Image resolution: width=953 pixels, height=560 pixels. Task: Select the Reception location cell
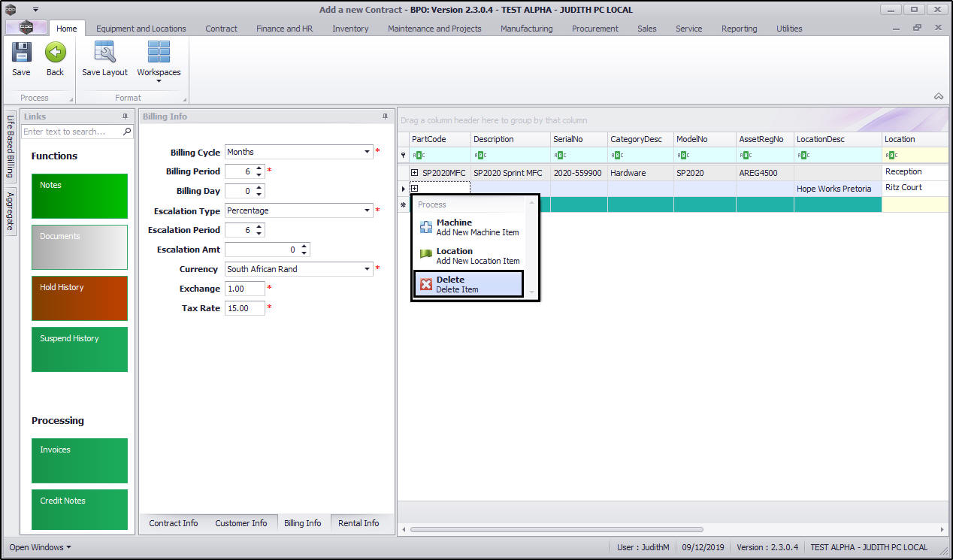click(x=914, y=172)
